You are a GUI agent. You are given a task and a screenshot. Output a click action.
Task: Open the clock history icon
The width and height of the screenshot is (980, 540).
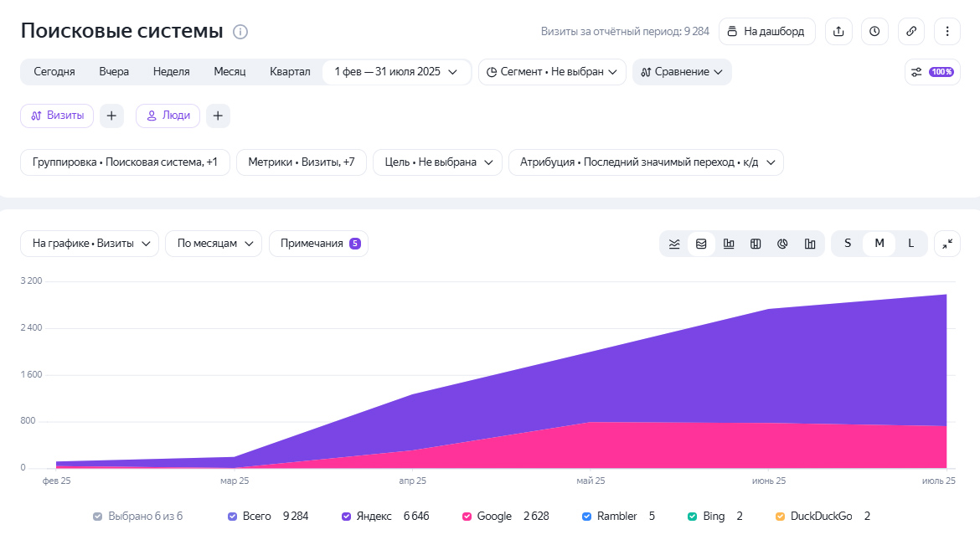pos(874,31)
